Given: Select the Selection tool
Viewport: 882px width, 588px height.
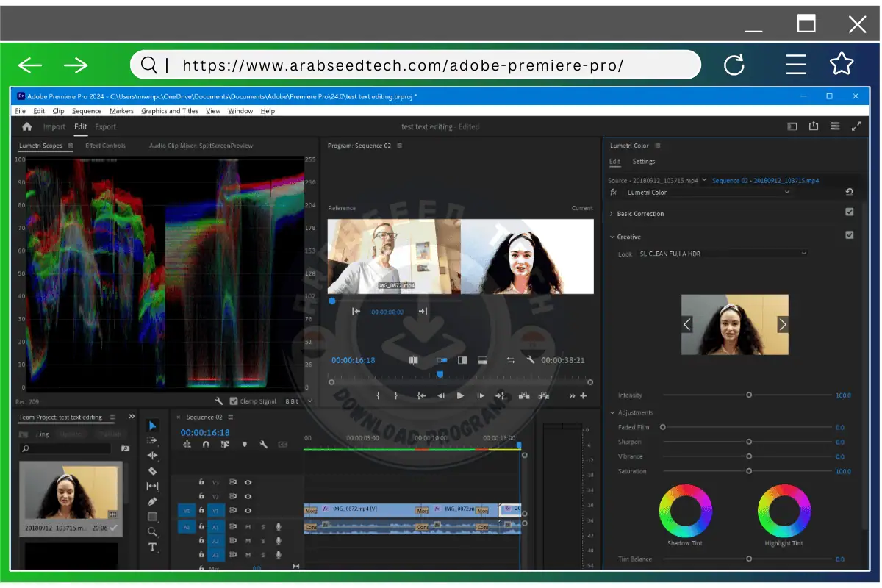Looking at the screenshot, I should coord(151,425).
